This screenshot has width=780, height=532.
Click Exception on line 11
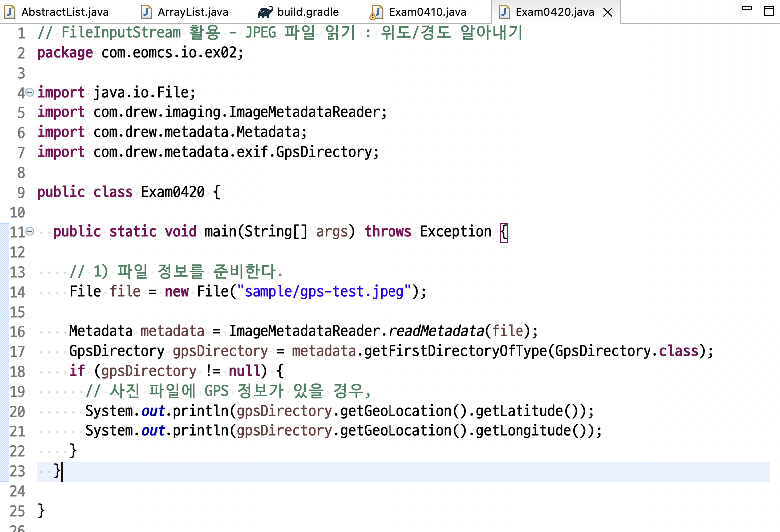[456, 232]
